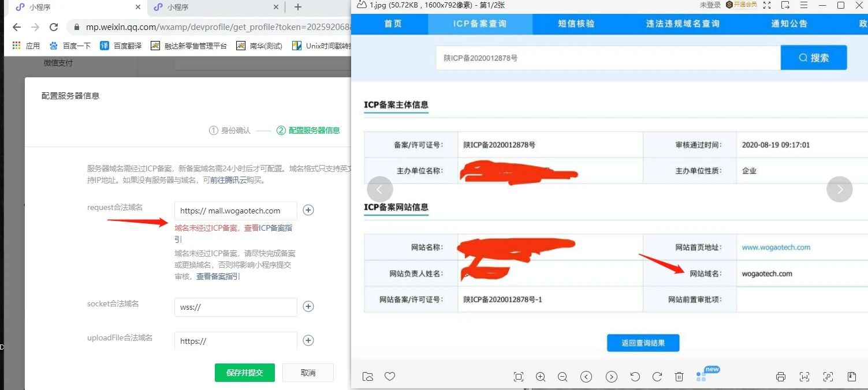The image size is (868, 390).
Task: Click the fit-to-window icon
Action: (519, 377)
